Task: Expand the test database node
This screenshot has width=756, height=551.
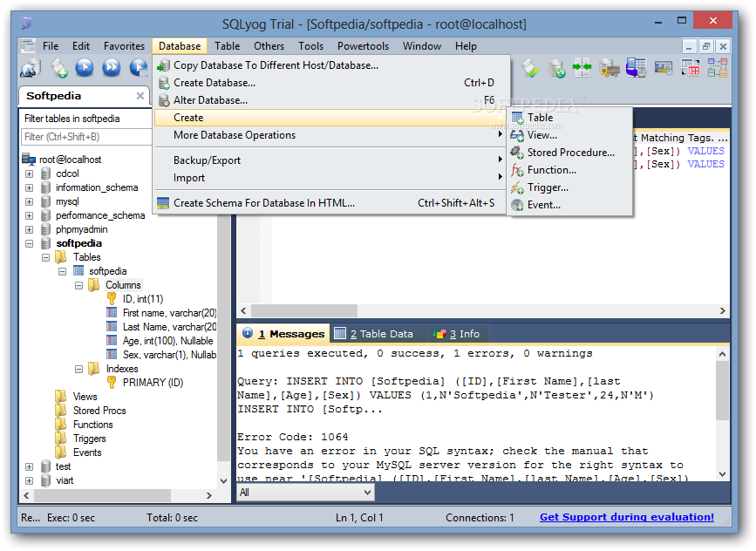Action: click(30, 466)
